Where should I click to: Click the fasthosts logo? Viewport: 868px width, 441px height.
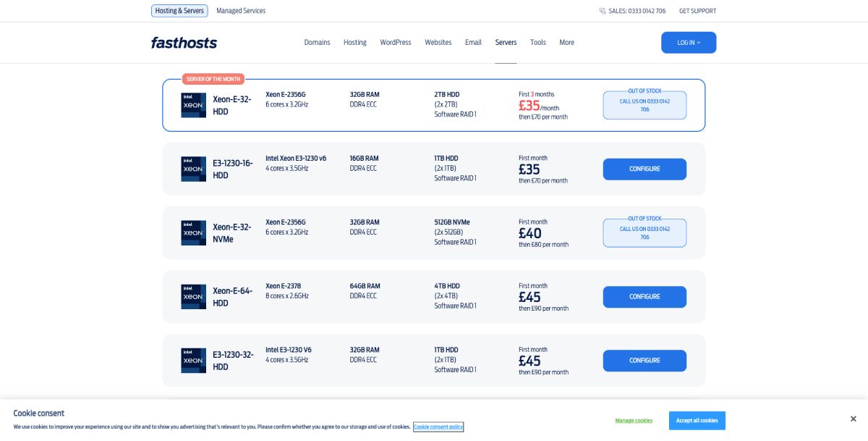coord(183,42)
